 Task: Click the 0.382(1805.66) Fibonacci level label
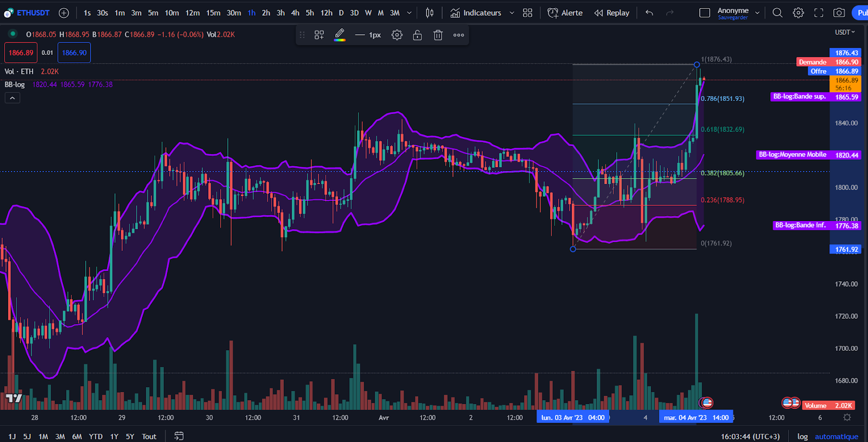(x=722, y=173)
